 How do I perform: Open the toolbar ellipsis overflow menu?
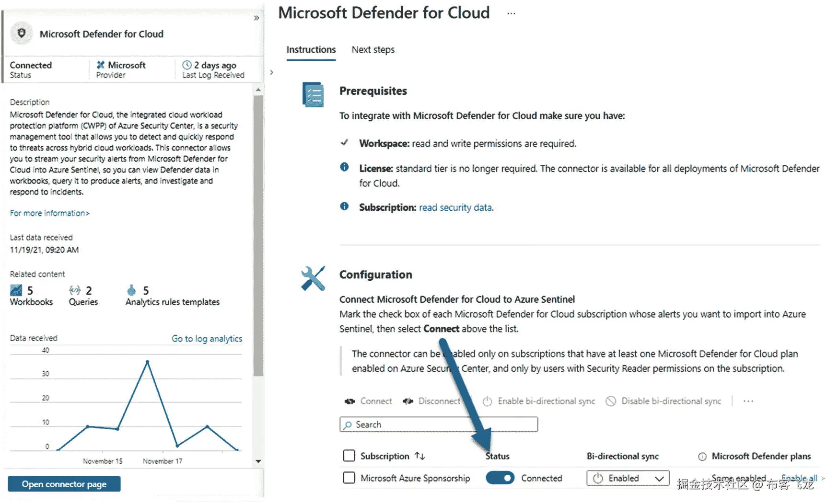click(x=748, y=401)
